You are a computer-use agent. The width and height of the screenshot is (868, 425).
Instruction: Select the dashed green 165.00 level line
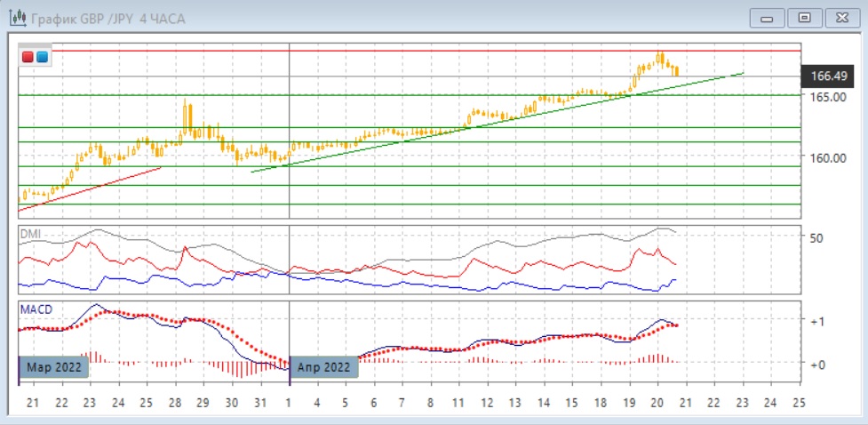pos(410,95)
